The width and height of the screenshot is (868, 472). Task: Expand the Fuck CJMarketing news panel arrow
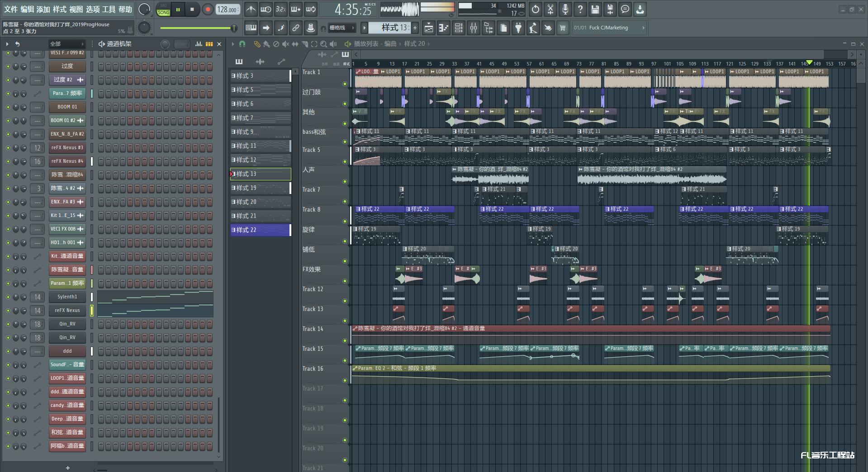(643, 28)
